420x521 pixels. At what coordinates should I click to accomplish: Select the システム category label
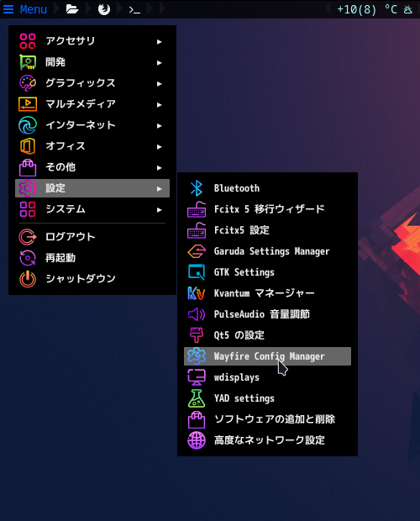[x=66, y=209]
